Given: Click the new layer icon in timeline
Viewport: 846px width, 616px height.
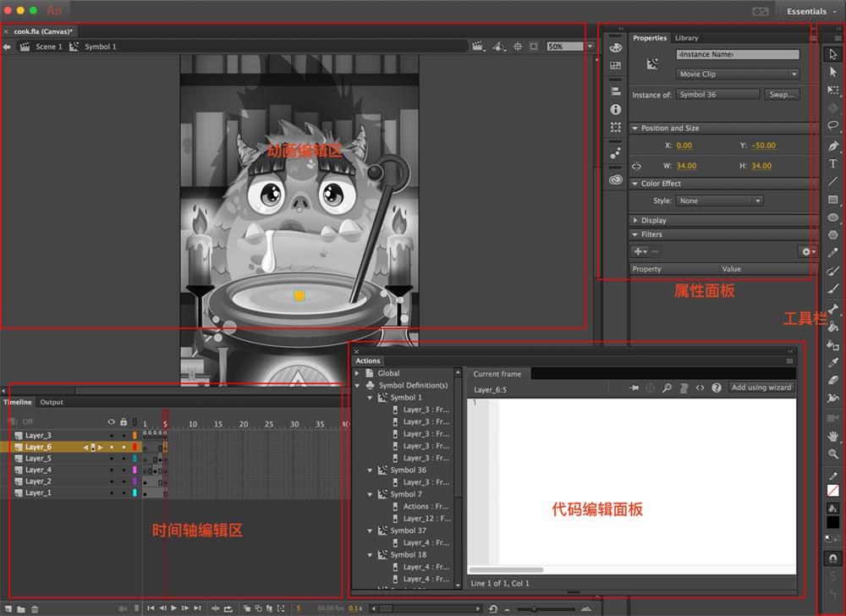Looking at the screenshot, I should point(9,608).
